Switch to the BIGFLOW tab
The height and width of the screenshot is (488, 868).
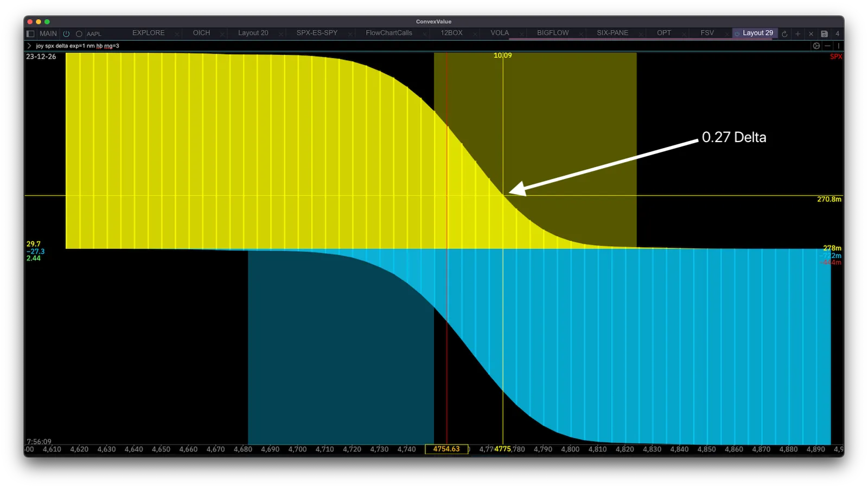pos(553,33)
